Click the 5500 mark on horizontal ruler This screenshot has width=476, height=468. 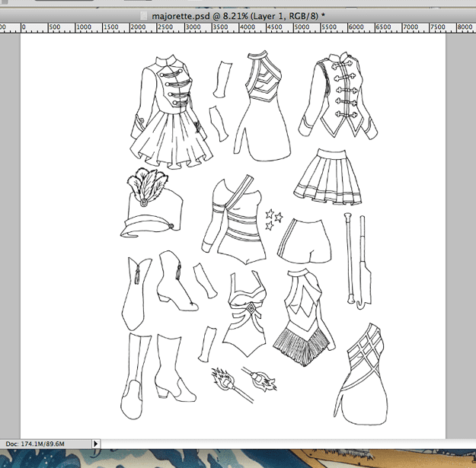329,27
